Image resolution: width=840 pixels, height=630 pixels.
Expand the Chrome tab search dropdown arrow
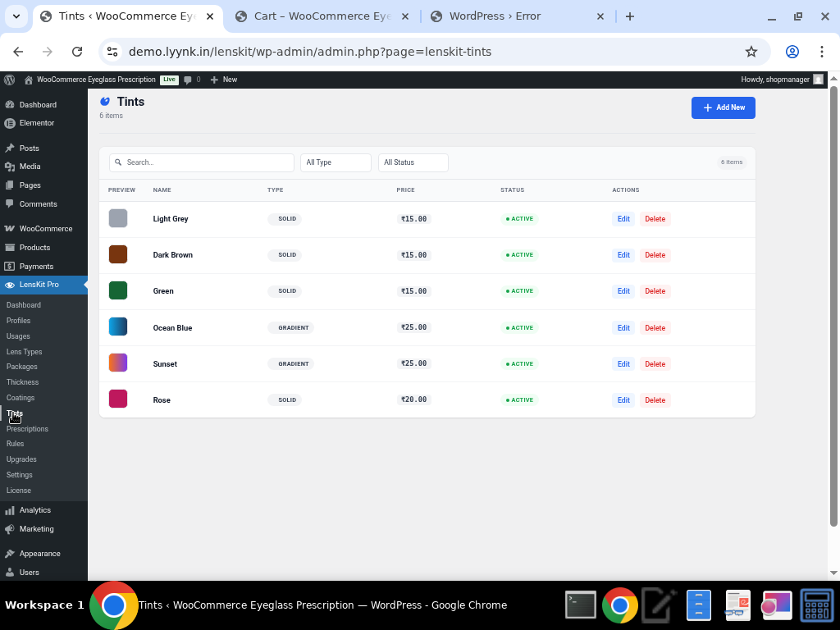tap(16, 16)
